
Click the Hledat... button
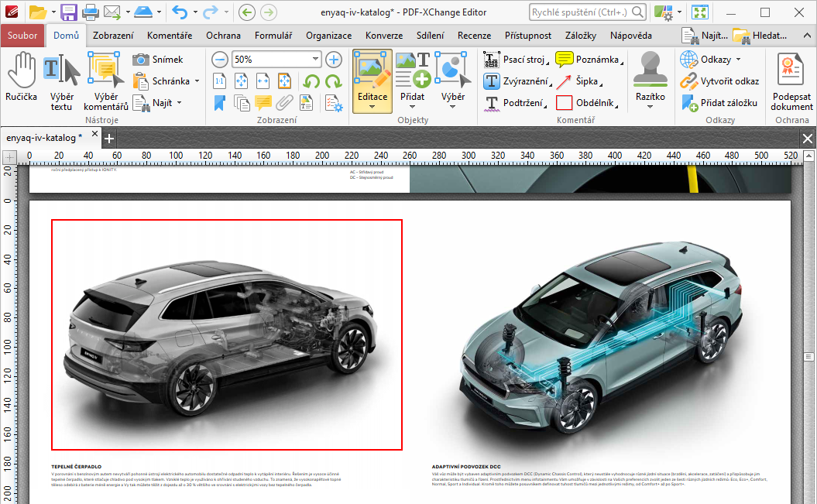point(760,36)
